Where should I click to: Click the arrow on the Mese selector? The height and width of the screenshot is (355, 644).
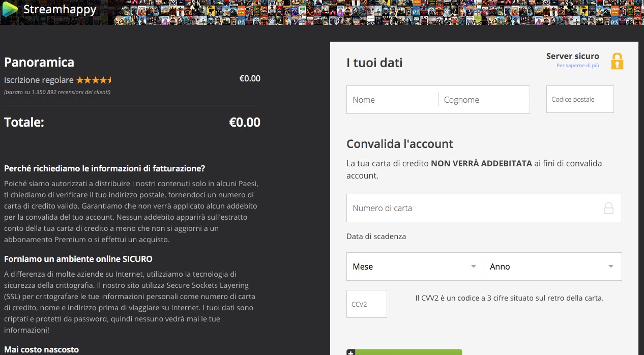[474, 267]
